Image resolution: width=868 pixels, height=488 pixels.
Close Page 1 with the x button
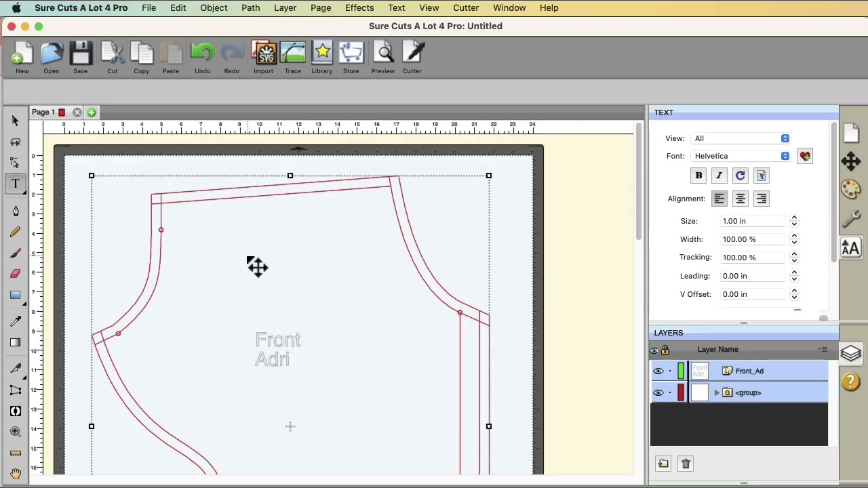click(77, 113)
